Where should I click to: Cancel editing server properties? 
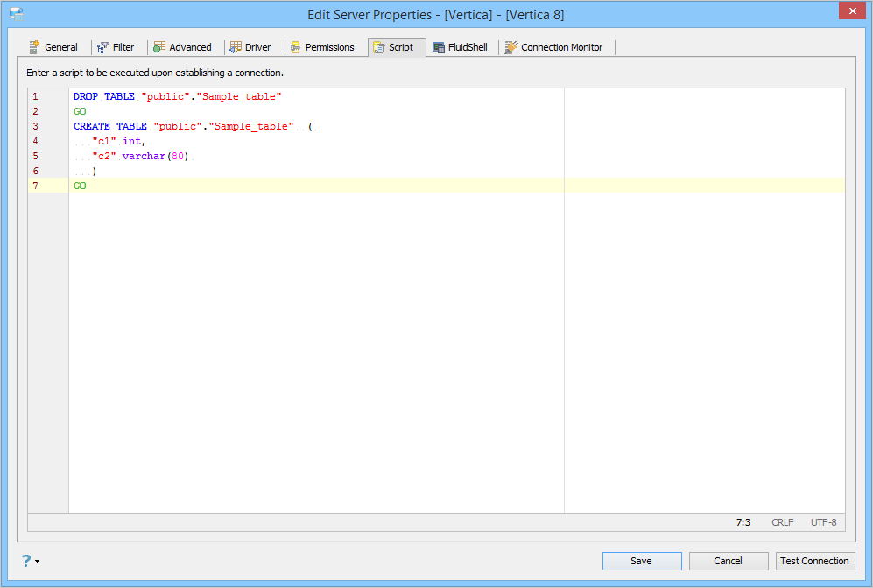tap(729, 561)
